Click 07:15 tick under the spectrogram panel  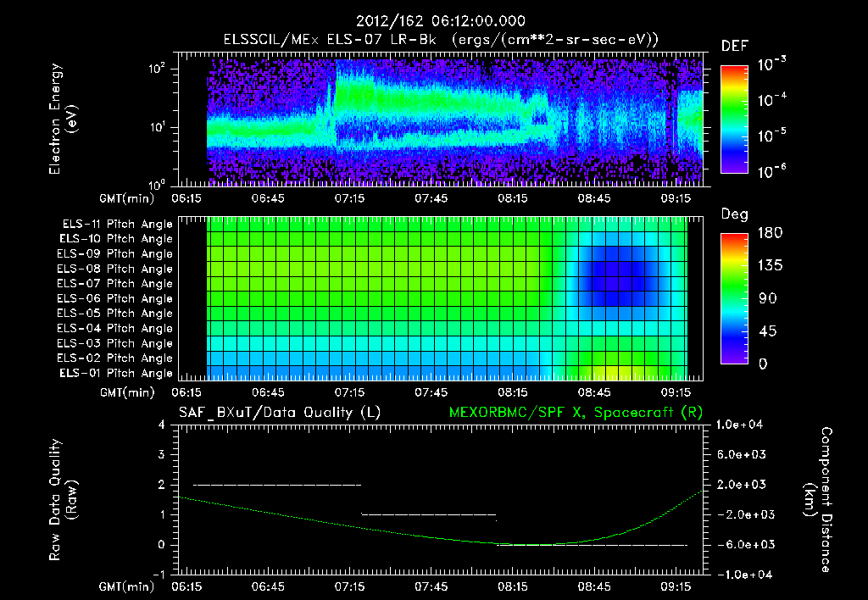(x=350, y=198)
